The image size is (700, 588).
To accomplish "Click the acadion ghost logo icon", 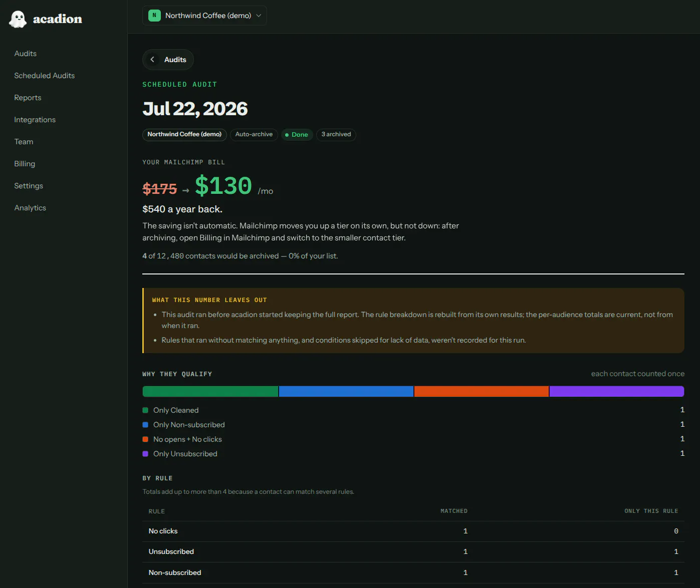I will [18, 19].
